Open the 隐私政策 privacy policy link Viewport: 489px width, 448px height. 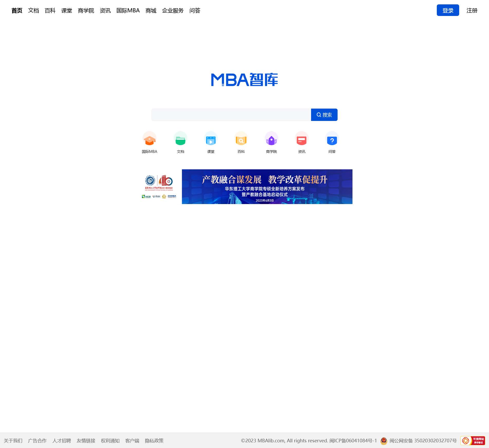pos(154,441)
